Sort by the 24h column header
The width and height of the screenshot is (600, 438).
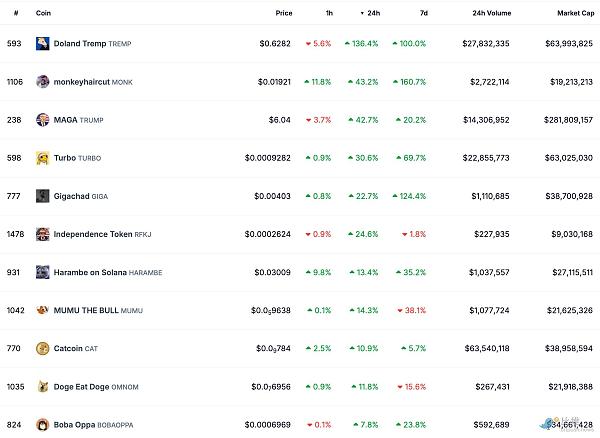(x=372, y=13)
